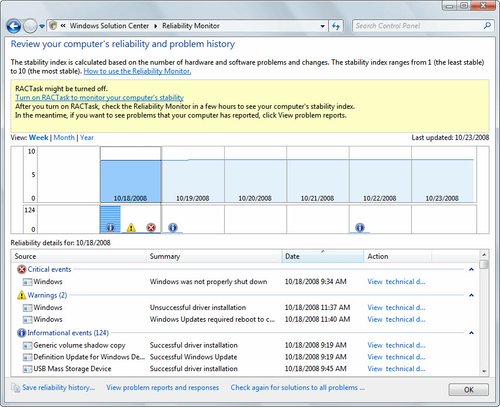Click the red critical error icon in chart
Screen dimensions: 500x407
click(x=151, y=227)
